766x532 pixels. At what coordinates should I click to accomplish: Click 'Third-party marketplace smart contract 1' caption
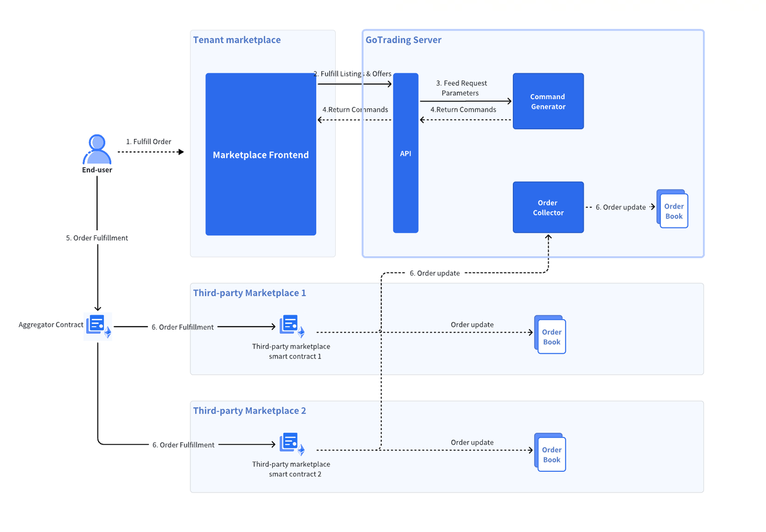pos(291,351)
